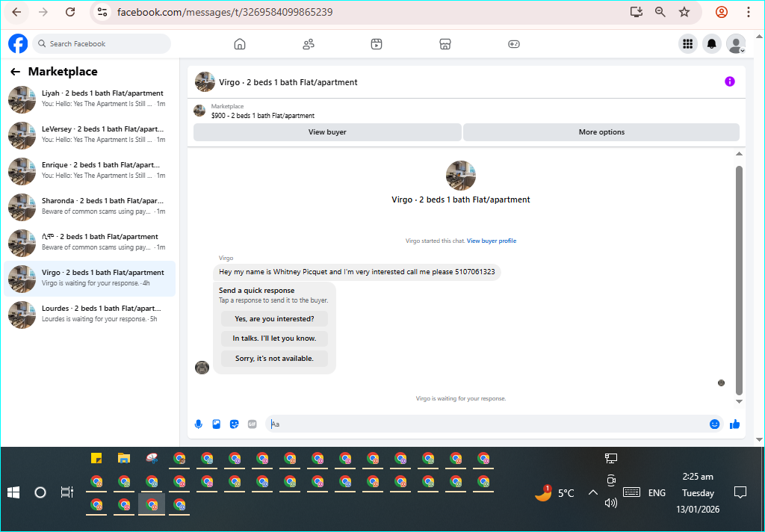Open the Chrome profile icon
Viewport: 765px width, 532px height.
[x=722, y=12]
